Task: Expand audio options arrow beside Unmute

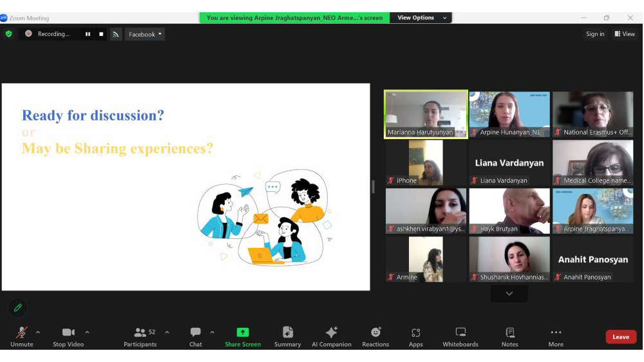Action: coord(38,332)
